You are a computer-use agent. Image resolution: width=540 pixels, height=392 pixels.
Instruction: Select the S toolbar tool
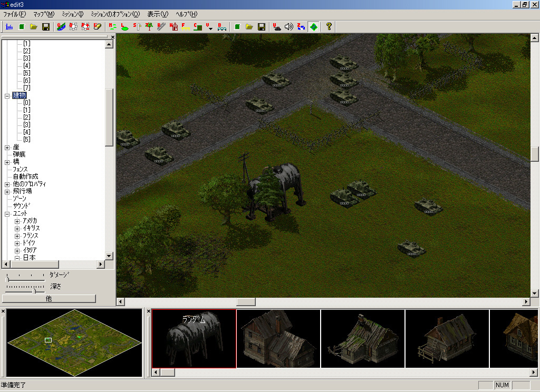click(137, 27)
